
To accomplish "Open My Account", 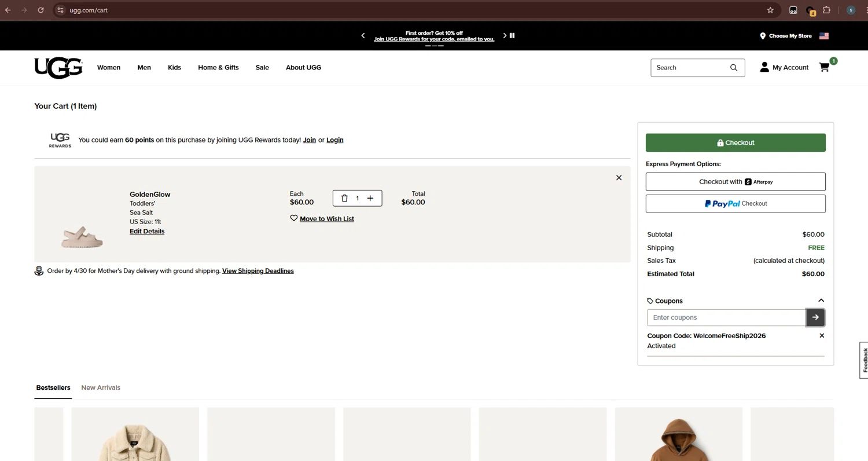I will tap(784, 67).
